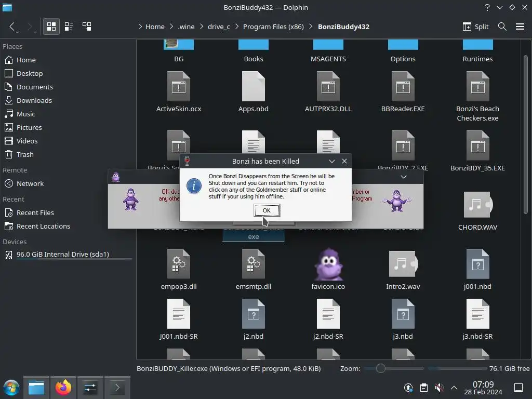Select the j2.nbd file icon
This screenshot has width=532, height=399.
point(253,314)
